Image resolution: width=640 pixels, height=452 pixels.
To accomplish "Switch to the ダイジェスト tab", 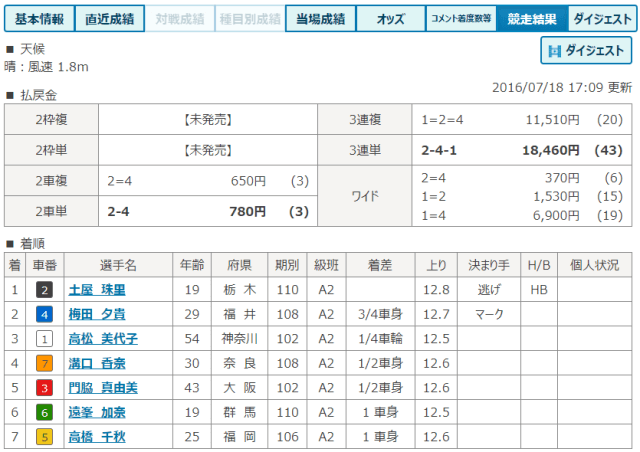I will point(601,18).
